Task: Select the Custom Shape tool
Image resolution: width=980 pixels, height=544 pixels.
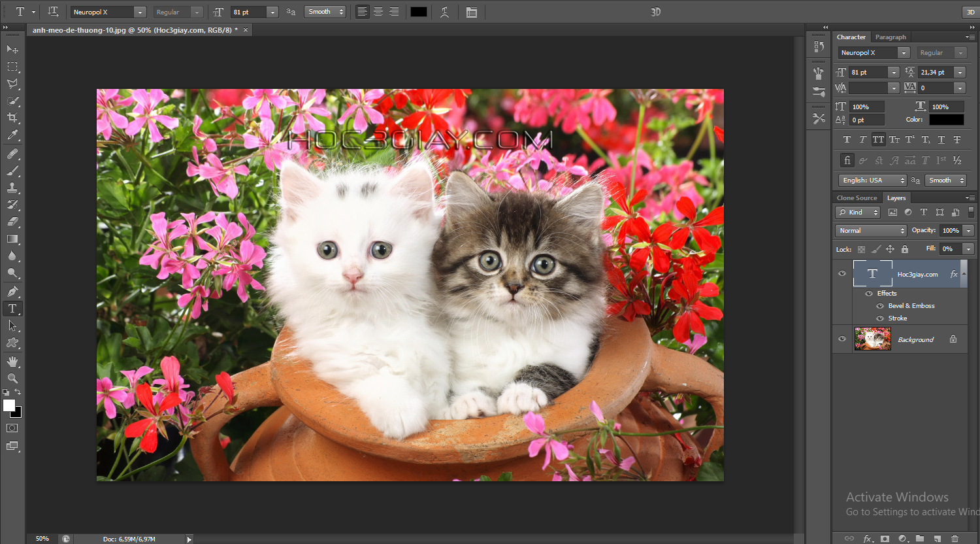Action: click(12, 343)
